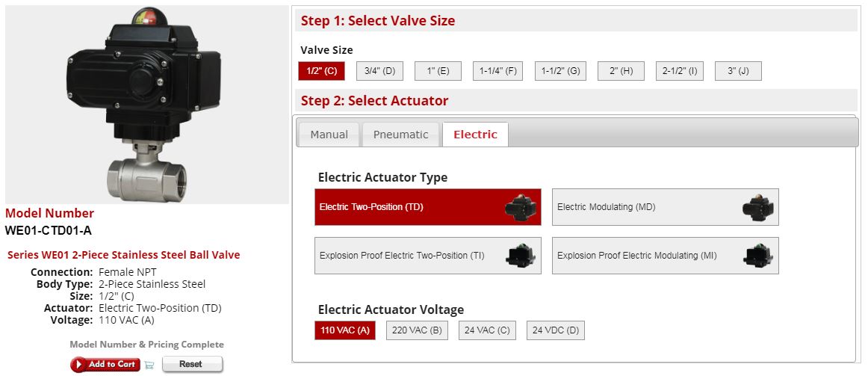Click the Model Number & Pricing Complete text

point(146,345)
